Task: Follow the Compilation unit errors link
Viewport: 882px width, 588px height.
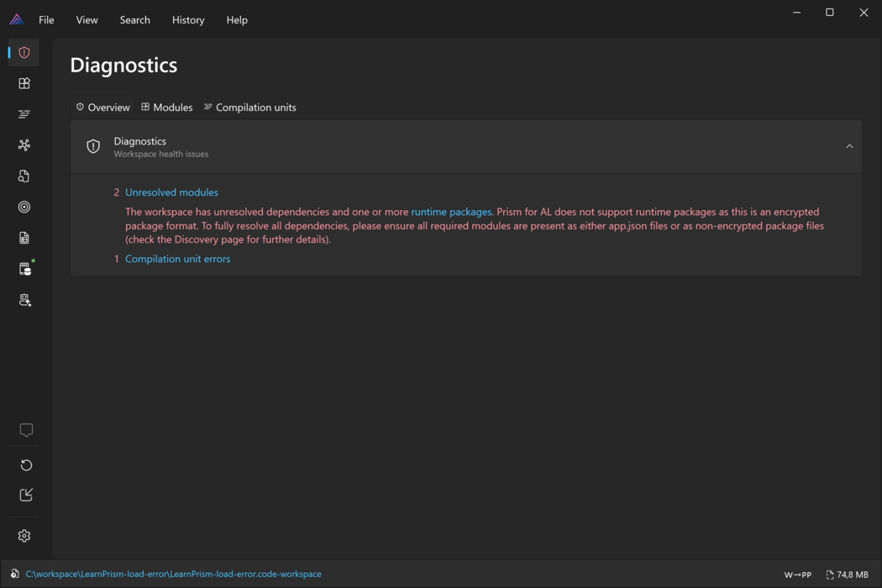Action: click(178, 259)
